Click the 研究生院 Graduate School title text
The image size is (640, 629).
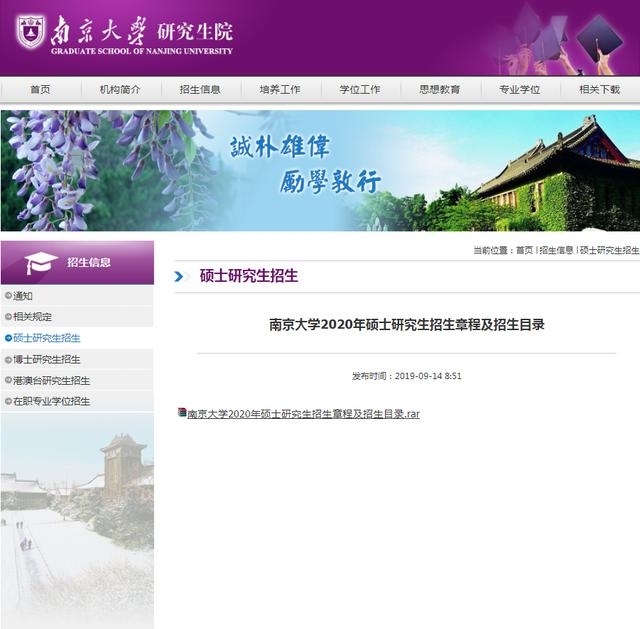[x=195, y=32]
